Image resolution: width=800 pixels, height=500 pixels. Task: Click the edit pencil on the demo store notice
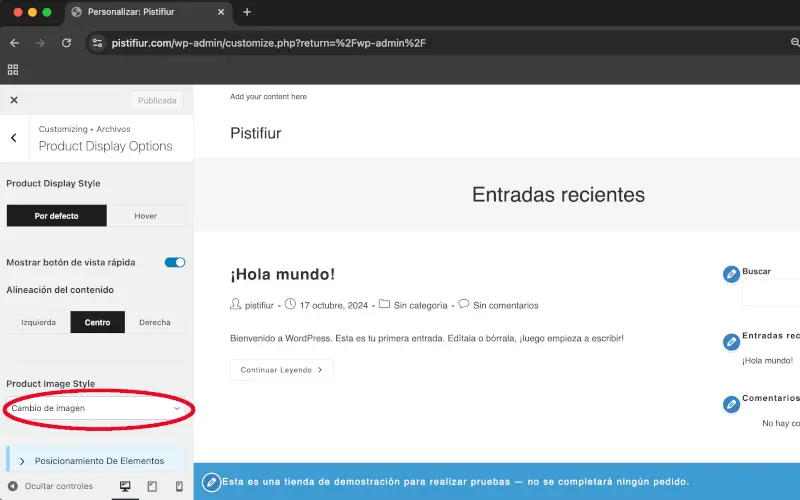click(211, 482)
